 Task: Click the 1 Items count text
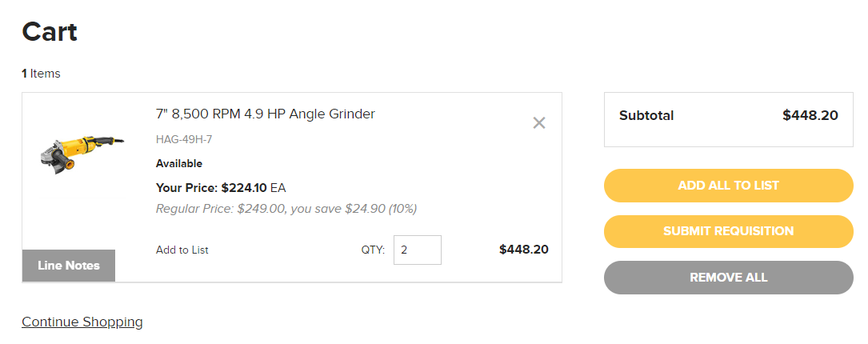pyautogui.click(x=41, y=73)
